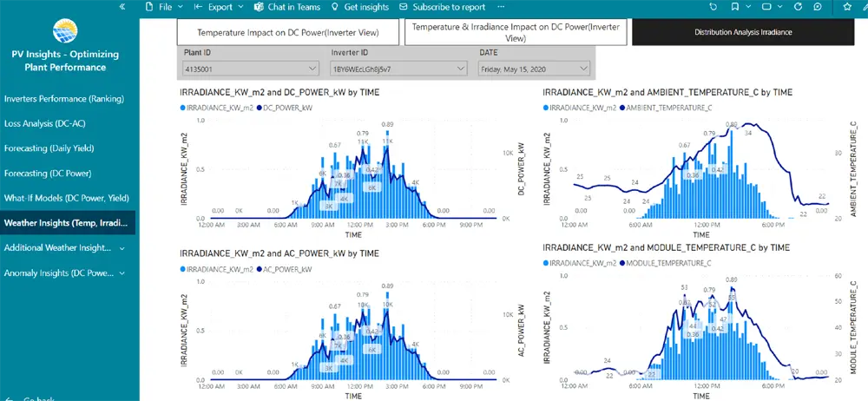Click the refresh visuals icon
Image resolution: width=868 pixels, height=401 pixels.
798,7
